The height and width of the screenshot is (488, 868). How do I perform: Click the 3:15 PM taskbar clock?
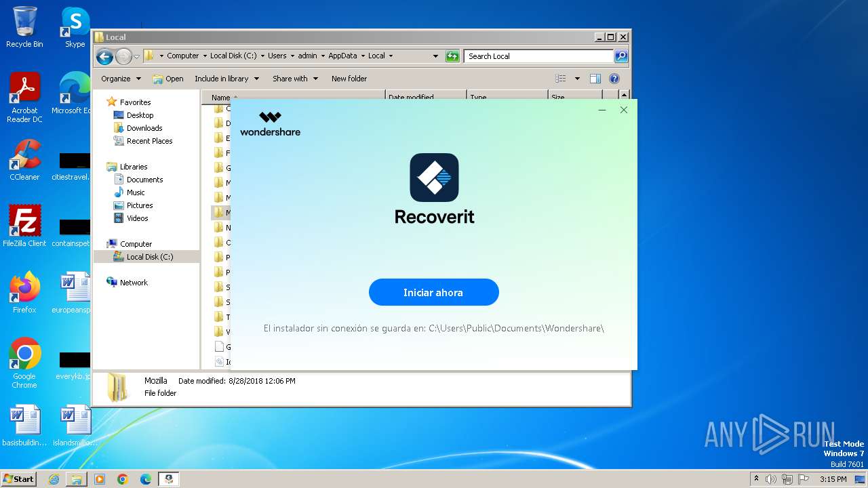[x=833, y=479]
